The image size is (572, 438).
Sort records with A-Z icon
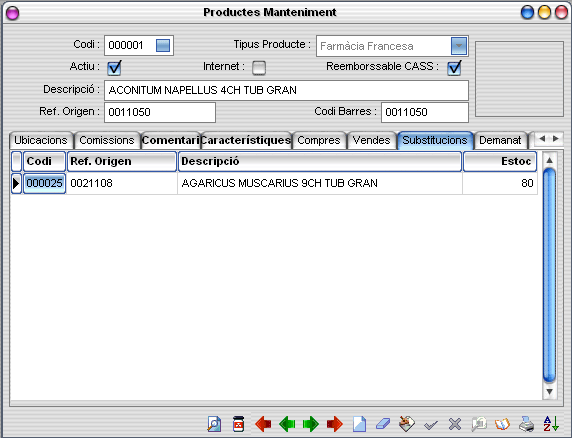(550, 424)
